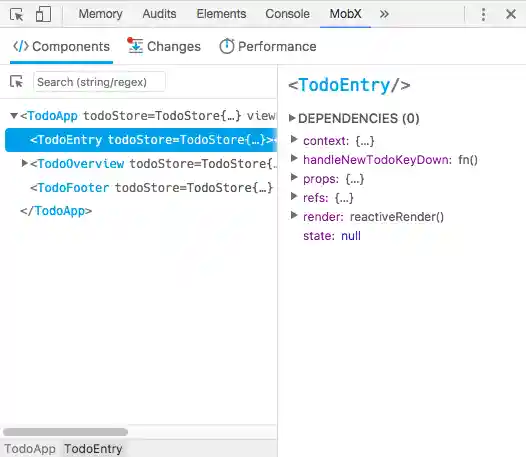Viewport: 526px width, 457px height.
Task: Toggle the device toolbar icon
Action: (43, 14)
